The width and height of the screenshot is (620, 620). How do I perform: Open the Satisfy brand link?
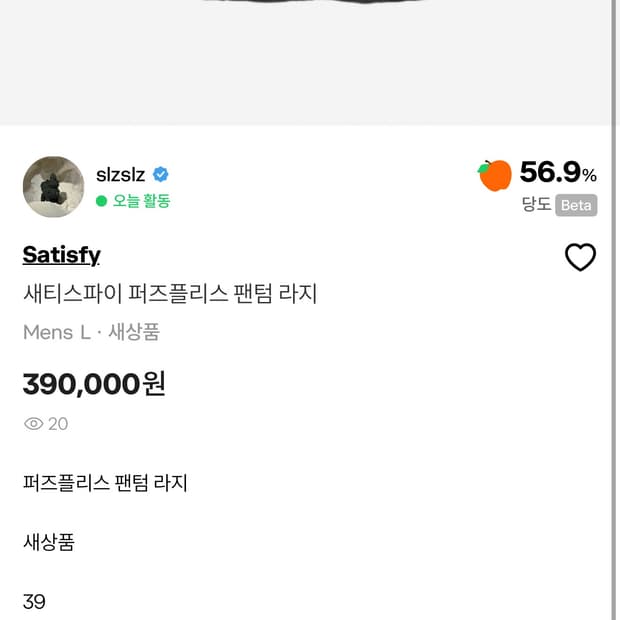click(x=61, y=255)
